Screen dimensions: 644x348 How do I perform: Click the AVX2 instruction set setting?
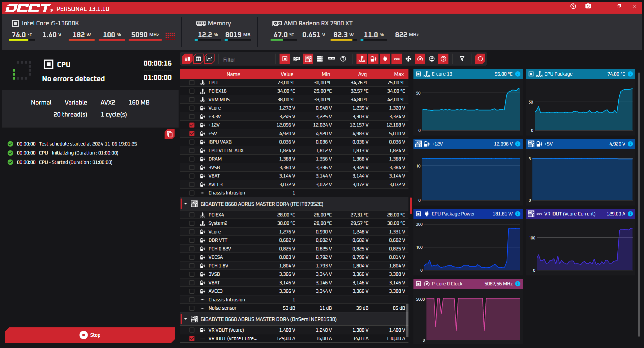pyautogui.click(x=108, y=103)
